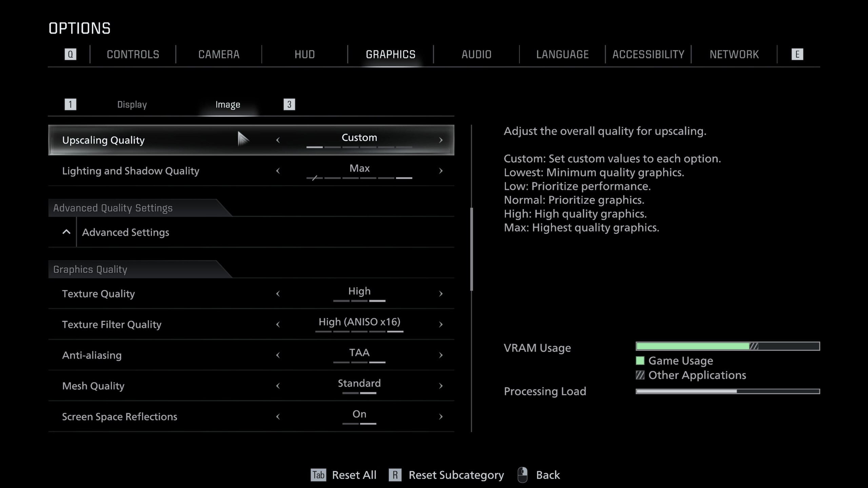Viewport: 868px width, 488px height.
Task: Click right arrow for Upscaling Quality
Action: click(440, 140)
